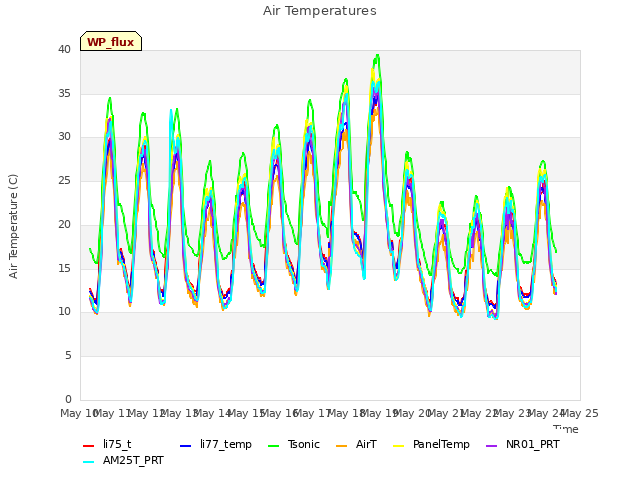Click the 0 y-axis tick label
The width and height of the screenshot is (640, 480).
[x=68, y=400]
